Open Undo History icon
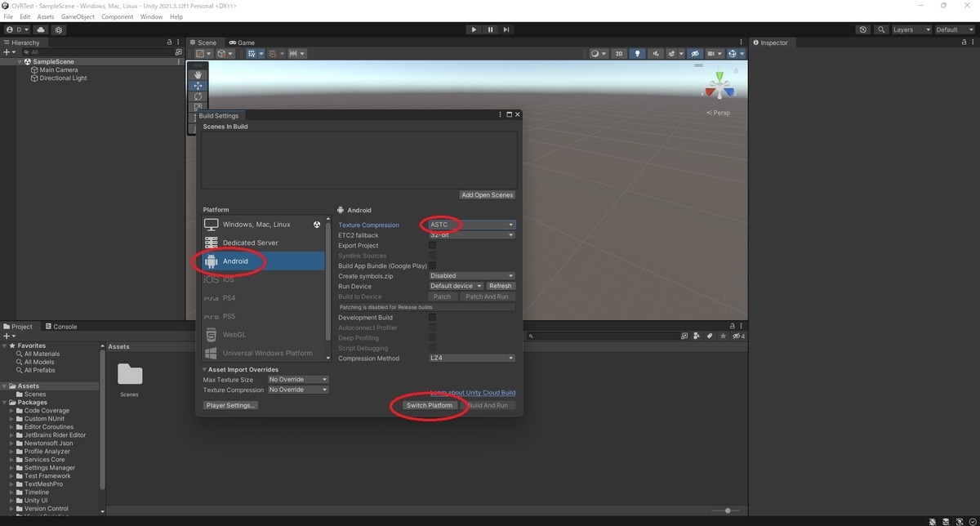Viewport: 980px width, 526px height. [863, 29]
